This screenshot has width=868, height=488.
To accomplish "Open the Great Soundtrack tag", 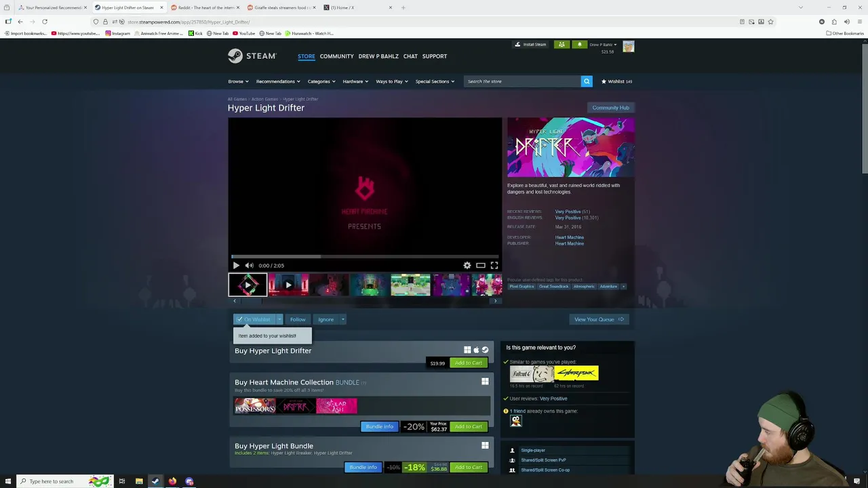I will tap(553, 287).
